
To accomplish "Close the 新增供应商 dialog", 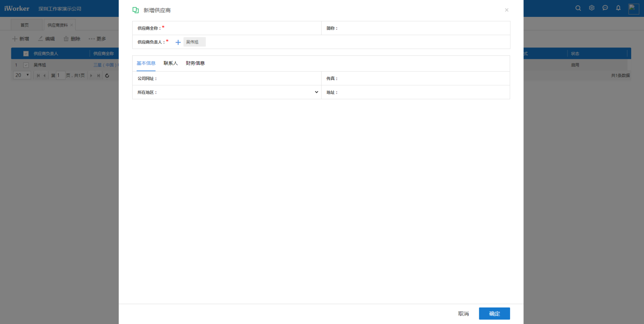I will (507, 10).
